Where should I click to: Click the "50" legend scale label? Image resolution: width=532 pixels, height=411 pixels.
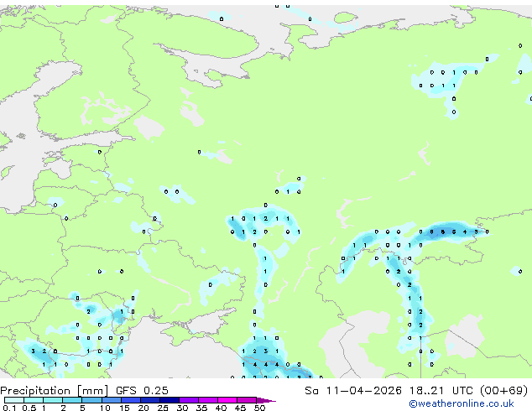coord(259,408)
